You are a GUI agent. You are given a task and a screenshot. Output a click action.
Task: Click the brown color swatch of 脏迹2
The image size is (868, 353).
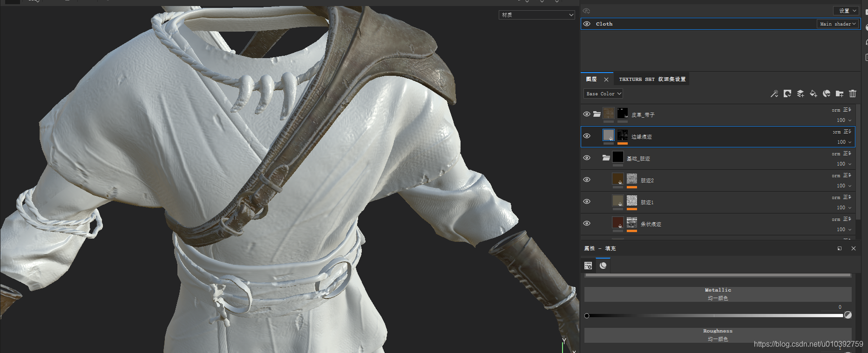click(x=617, y=179)
